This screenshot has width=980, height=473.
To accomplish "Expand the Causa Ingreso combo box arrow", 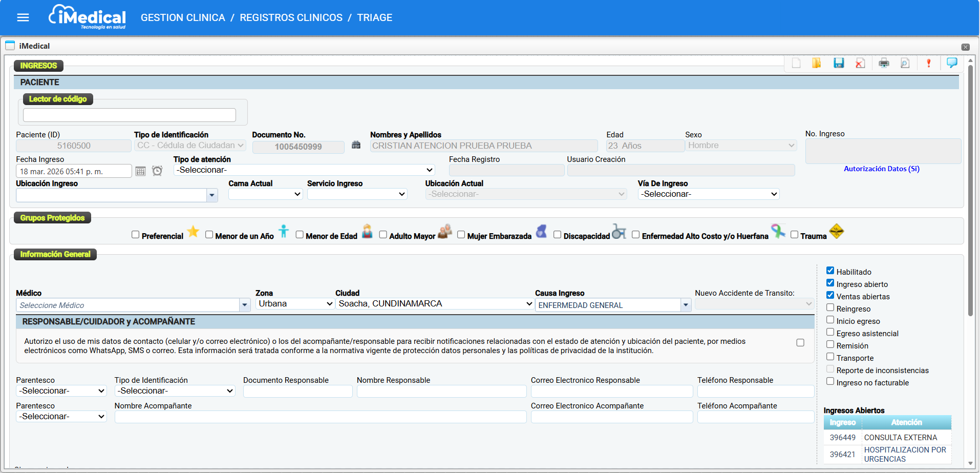I will tap(686, 305).
